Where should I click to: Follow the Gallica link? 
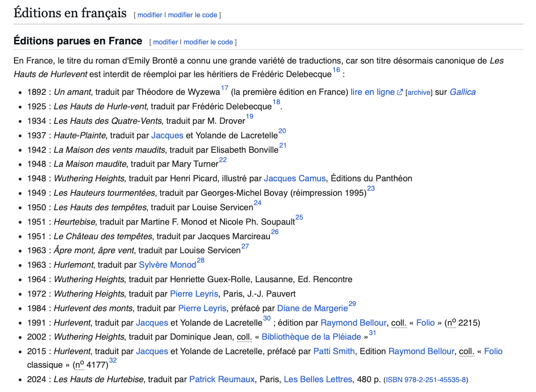click(462, 92)
